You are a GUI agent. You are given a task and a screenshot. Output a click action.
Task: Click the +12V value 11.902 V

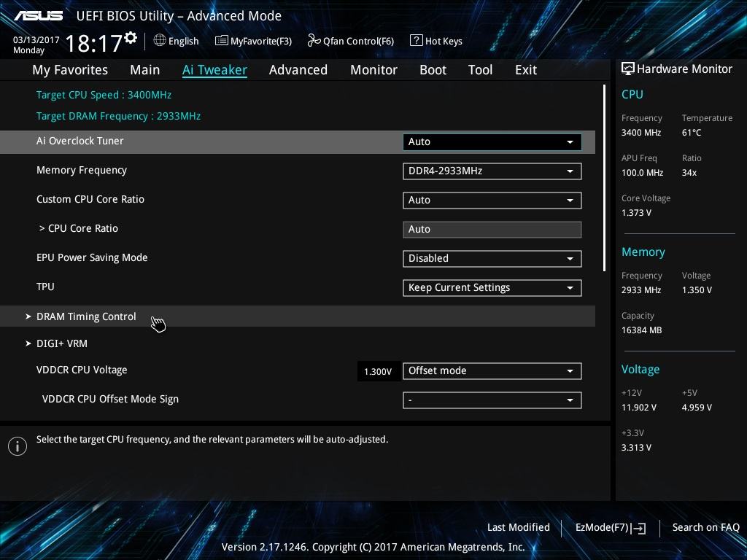tap(639, 408)
